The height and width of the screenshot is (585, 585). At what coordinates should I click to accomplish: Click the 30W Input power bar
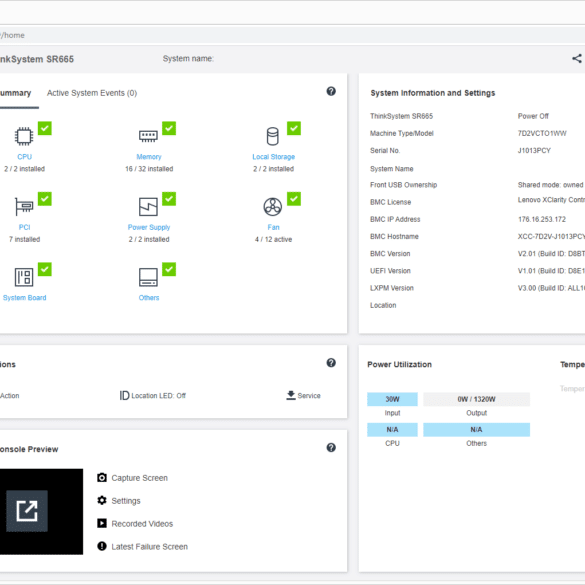coord(392,399)
